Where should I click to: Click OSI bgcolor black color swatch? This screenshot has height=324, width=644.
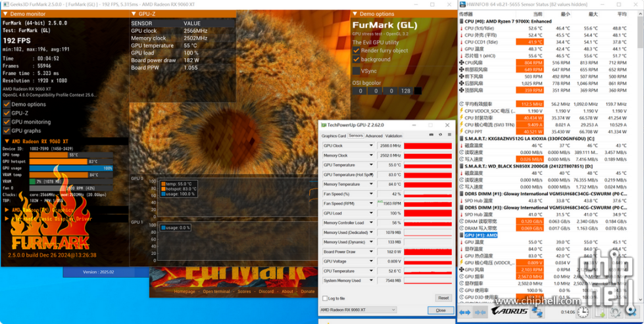pyautogui.click(x=418, y=91)
